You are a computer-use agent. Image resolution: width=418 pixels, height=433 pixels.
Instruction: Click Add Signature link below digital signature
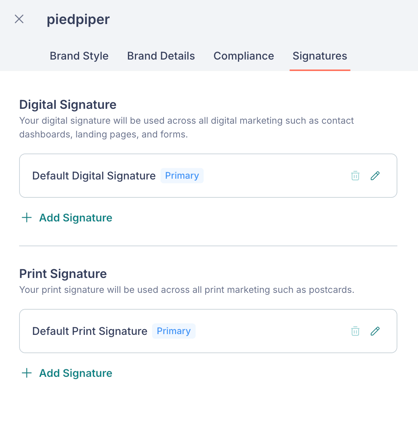tap(76, 218)
